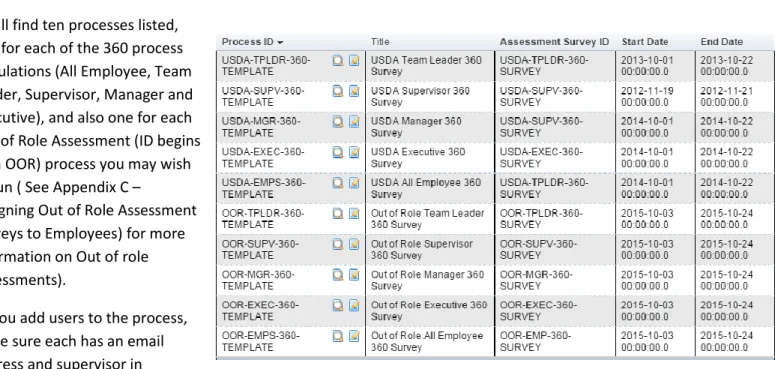Click the Start Date column header
The height and width of the screenshot is (369, 775).
click(x=645, y=42)
